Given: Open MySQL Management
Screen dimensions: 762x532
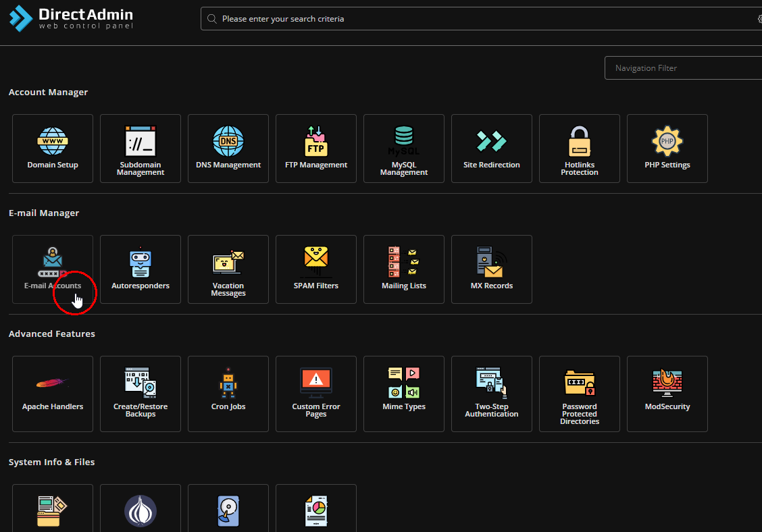Looking at the screenshot, I should pos(404,149).
